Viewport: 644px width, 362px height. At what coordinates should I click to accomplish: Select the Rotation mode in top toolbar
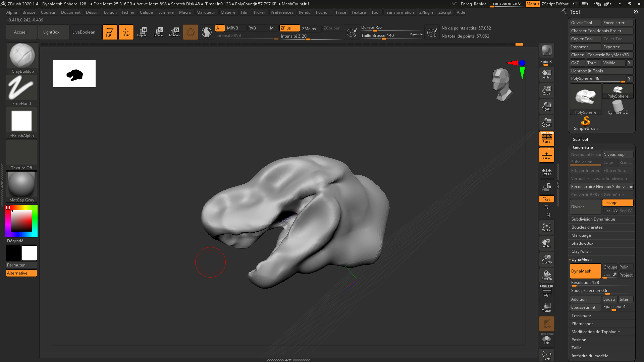[x=174, y=32]
